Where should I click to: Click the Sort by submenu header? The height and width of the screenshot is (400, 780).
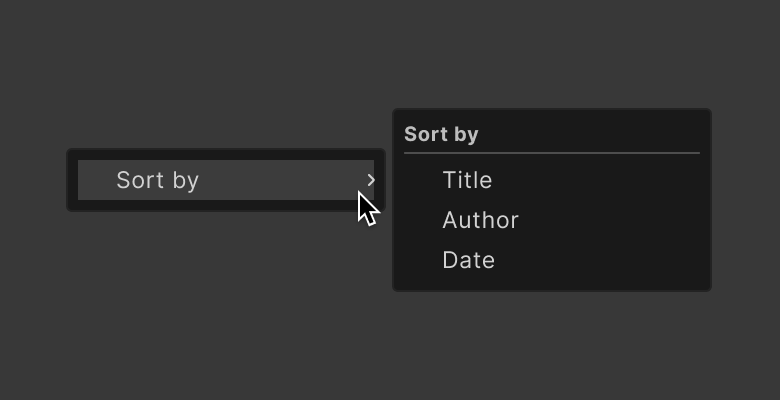click(x=441, y=134)
